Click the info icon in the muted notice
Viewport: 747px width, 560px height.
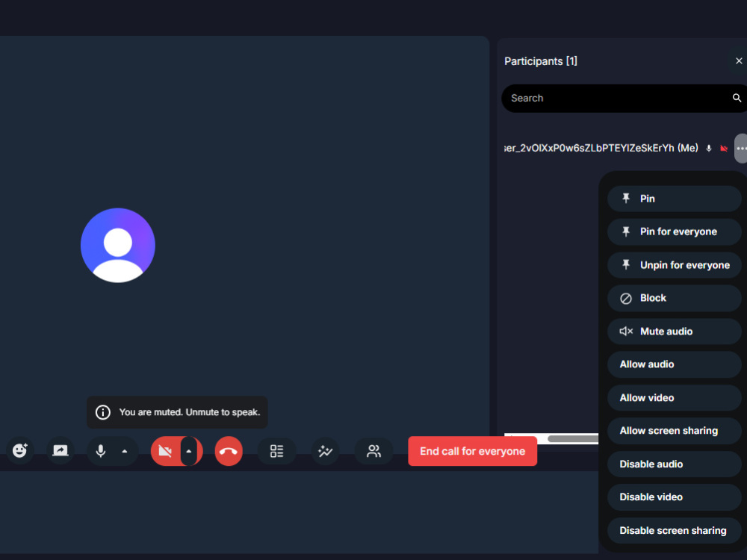(103, 412)
